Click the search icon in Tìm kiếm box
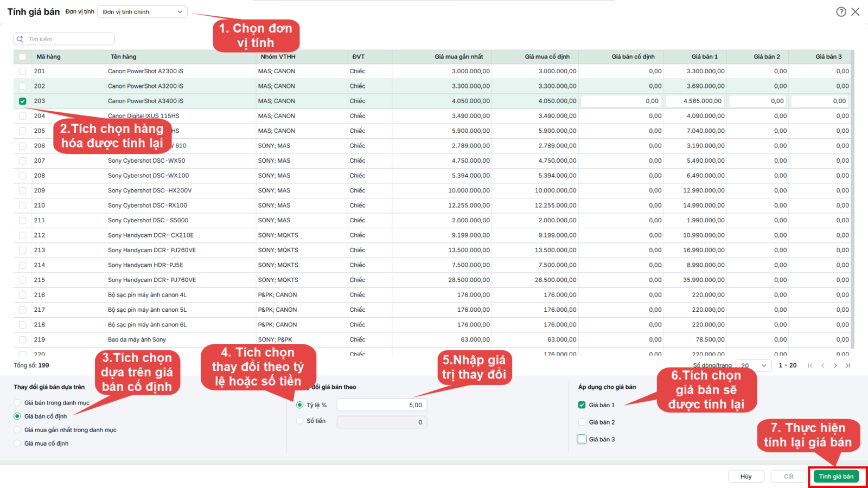The height and width of the screenshot is (488, 868). click(20, 39)
